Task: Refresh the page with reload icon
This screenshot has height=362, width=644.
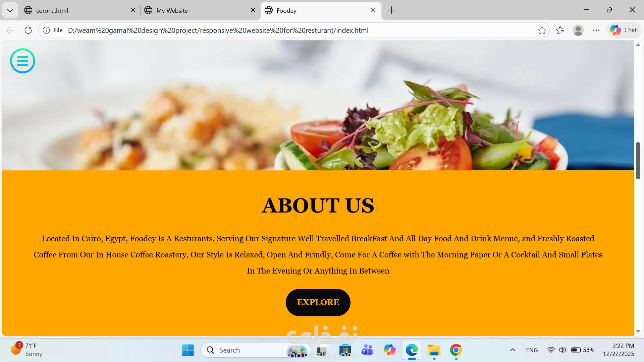Action: point(28,30)
